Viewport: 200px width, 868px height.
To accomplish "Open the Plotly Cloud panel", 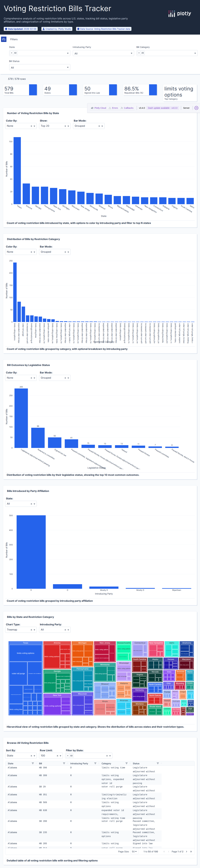I will click(100, 108).
